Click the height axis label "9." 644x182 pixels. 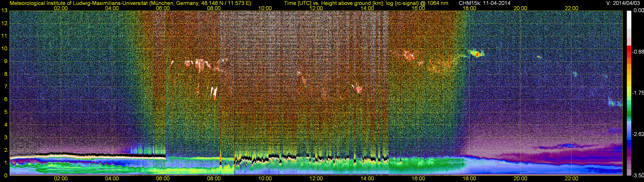[x=6, y=61]
